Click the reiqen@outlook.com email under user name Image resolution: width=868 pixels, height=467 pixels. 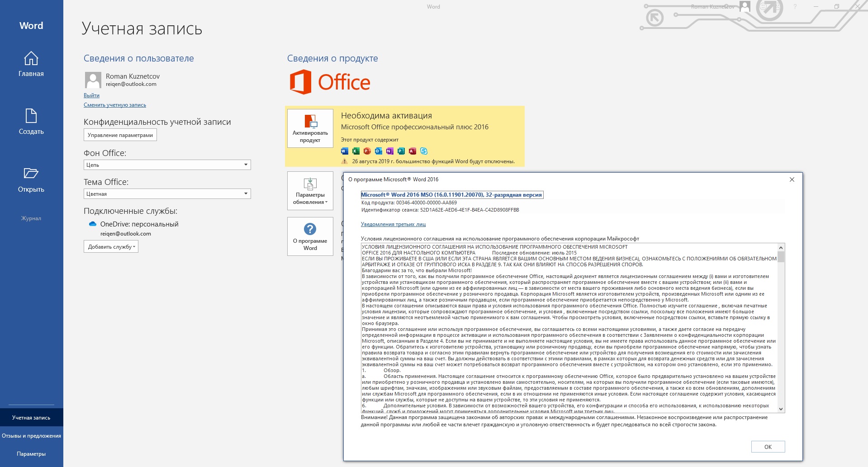click(x=131, y=84)
